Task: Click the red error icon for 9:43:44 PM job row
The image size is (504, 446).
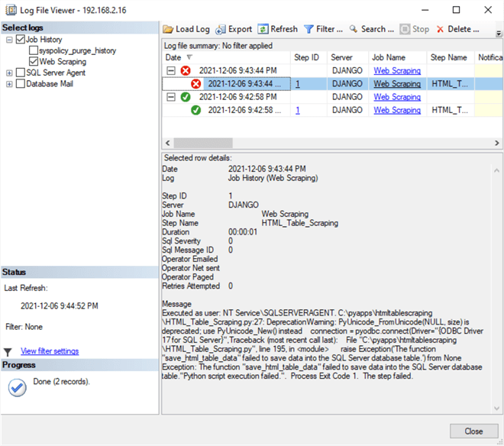Action: click(186, 70)
